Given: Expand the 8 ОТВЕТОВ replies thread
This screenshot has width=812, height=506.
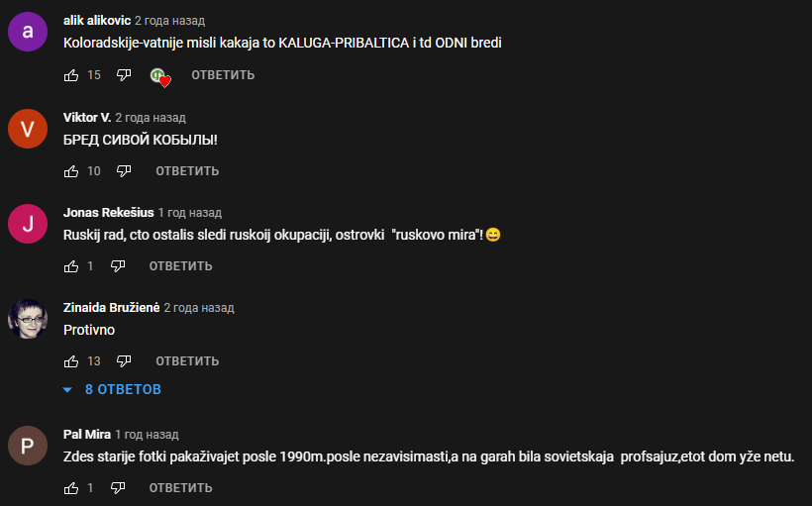Looking at the screenshot, I should [112, 389].
